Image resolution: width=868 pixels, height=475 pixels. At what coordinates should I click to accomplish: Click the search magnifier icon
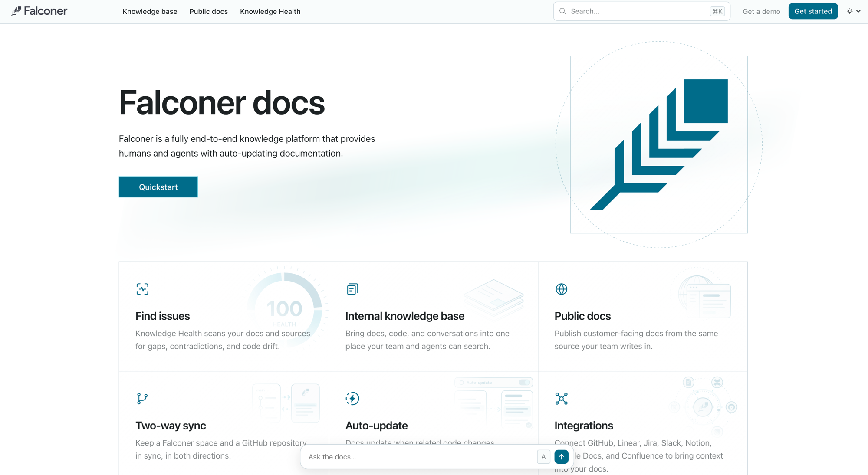[562, 11]
